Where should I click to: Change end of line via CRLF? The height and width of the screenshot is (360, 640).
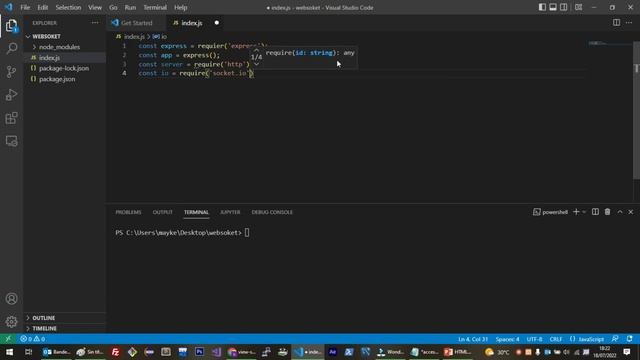(x=556, y=339)
